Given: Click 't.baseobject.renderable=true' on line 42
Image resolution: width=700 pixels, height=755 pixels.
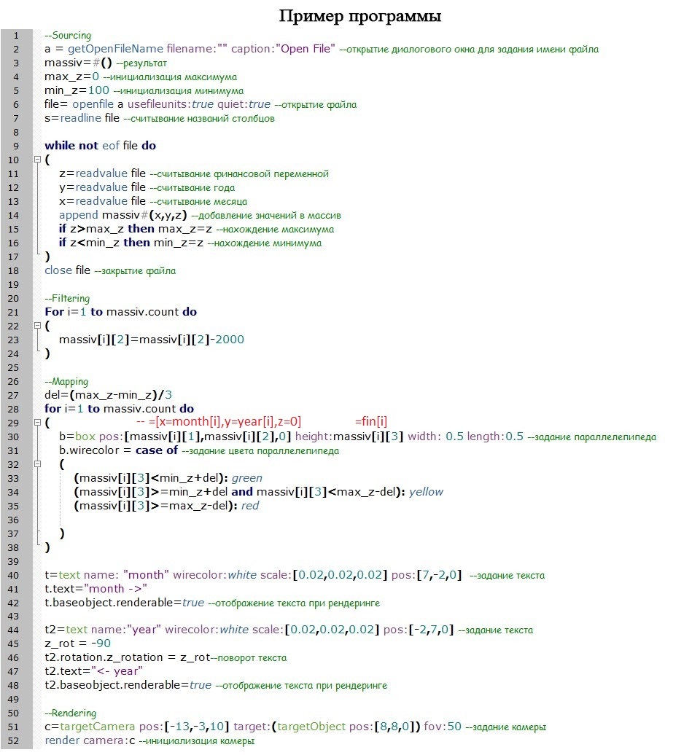Looking at the screenshot, I should click(x=124, y=603).
